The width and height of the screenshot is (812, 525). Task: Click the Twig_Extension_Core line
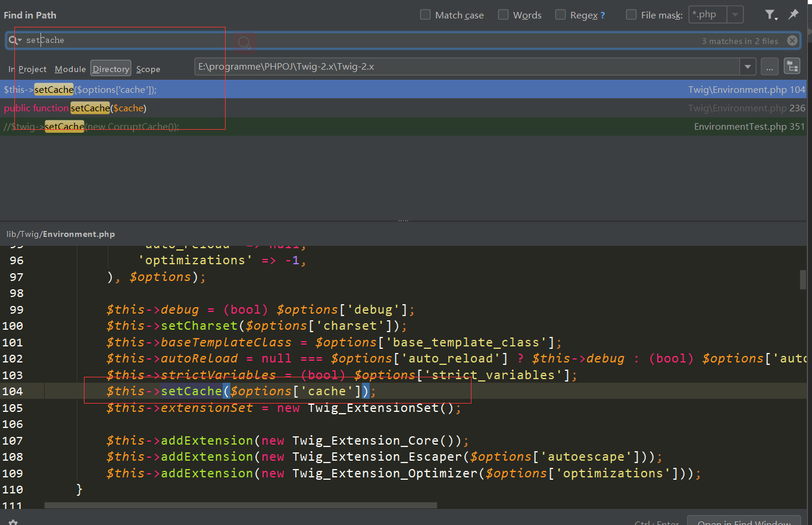click(288, 440)
